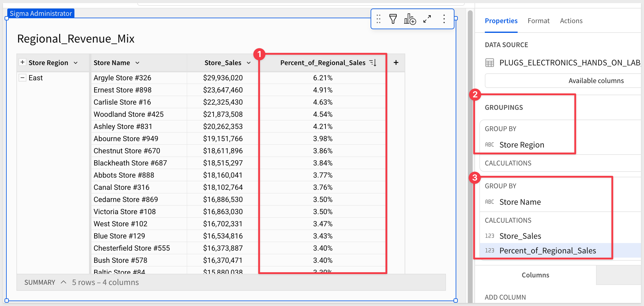Expand the SUMMARY bar caret
Image resolution: width=644 pixels, height=306 pixels.
[63, 282]
